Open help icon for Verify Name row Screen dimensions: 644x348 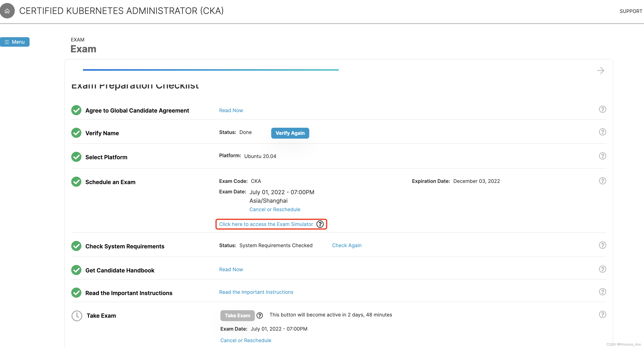coord(602,132)
